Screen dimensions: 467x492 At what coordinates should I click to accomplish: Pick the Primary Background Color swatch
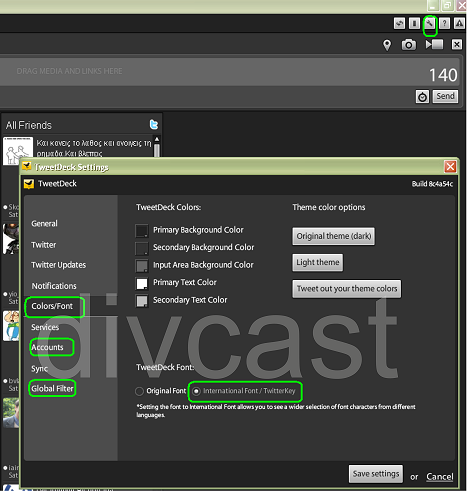142,230
